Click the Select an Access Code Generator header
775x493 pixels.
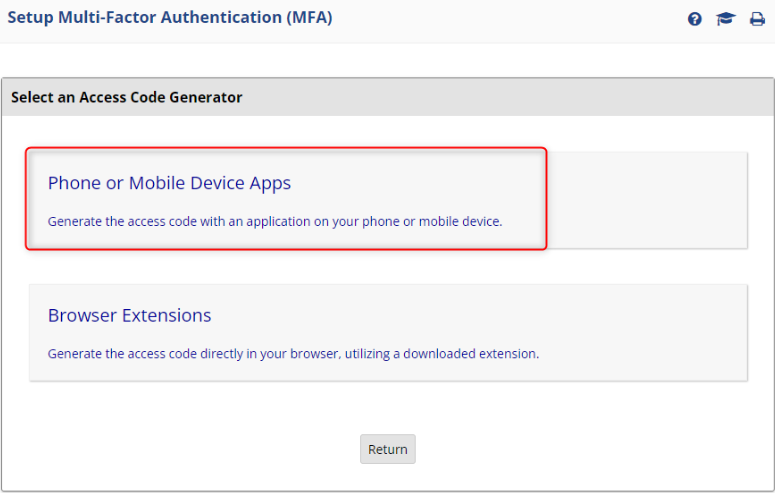[127, 97]
